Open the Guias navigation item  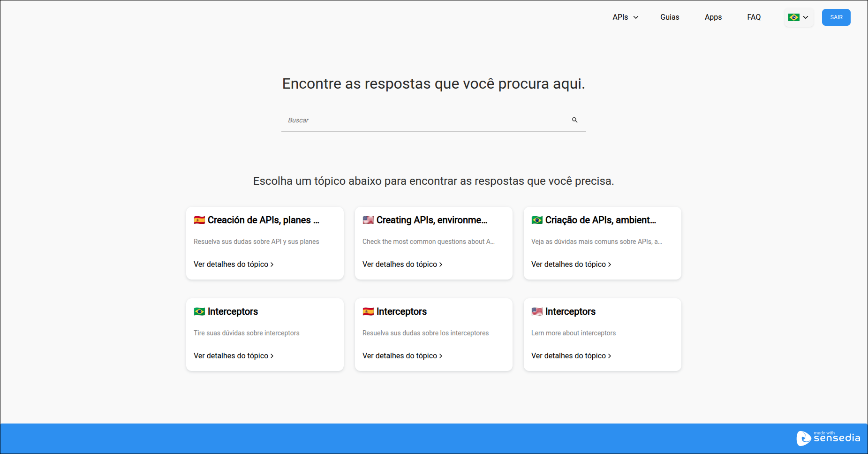pos(669,17)
